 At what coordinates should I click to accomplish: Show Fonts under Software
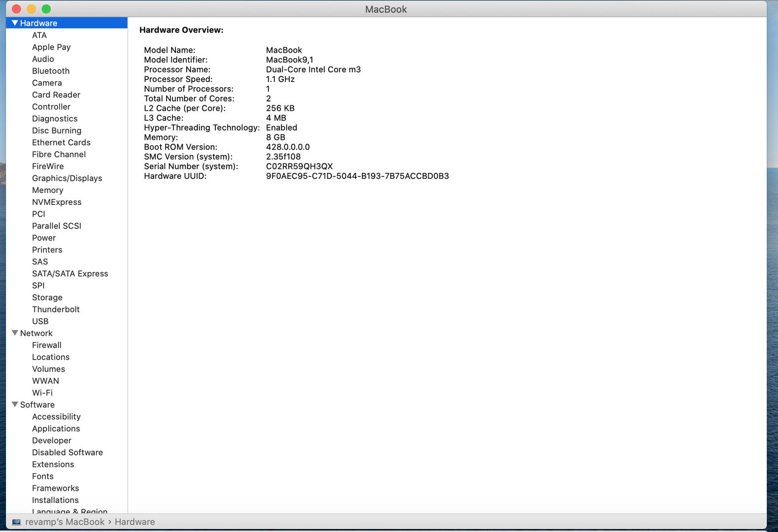43,476
